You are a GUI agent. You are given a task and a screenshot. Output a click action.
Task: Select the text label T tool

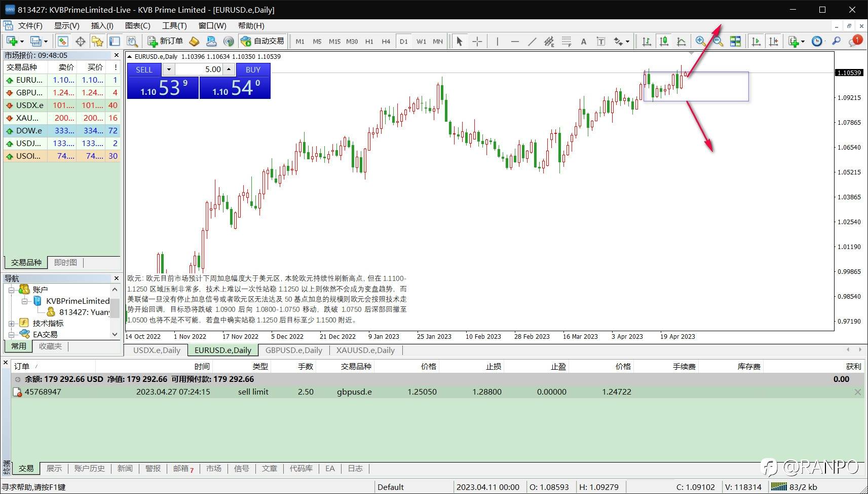point(601,41)
